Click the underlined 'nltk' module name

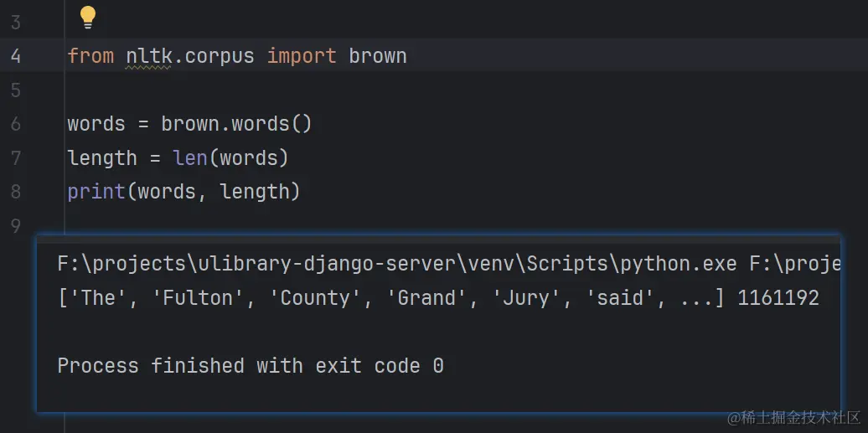coord(147,56)
